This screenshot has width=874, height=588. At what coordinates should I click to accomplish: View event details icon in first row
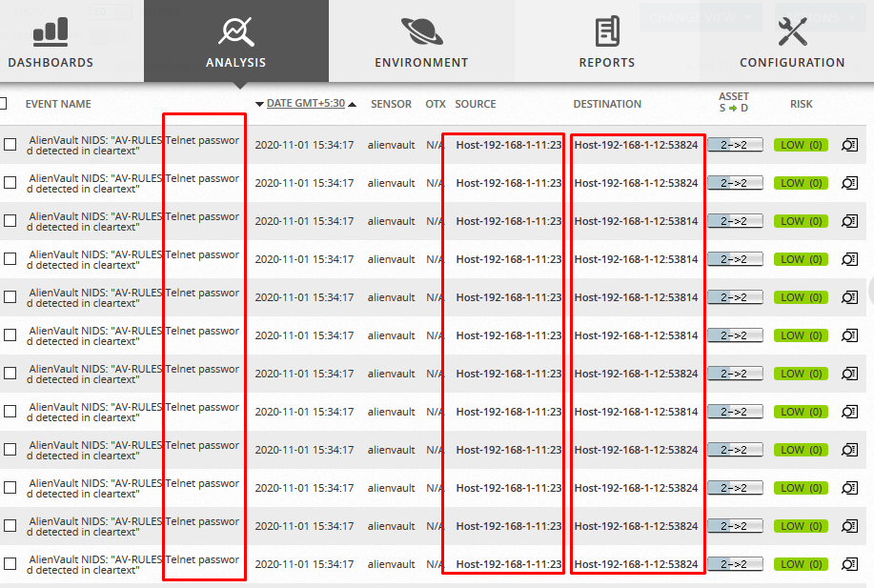coord(849,145)
